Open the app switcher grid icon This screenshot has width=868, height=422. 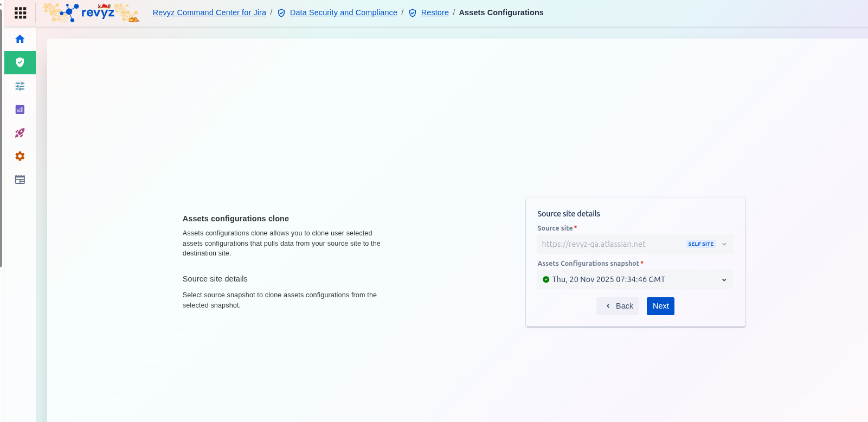pyautogui.click(x=20, y=12)
